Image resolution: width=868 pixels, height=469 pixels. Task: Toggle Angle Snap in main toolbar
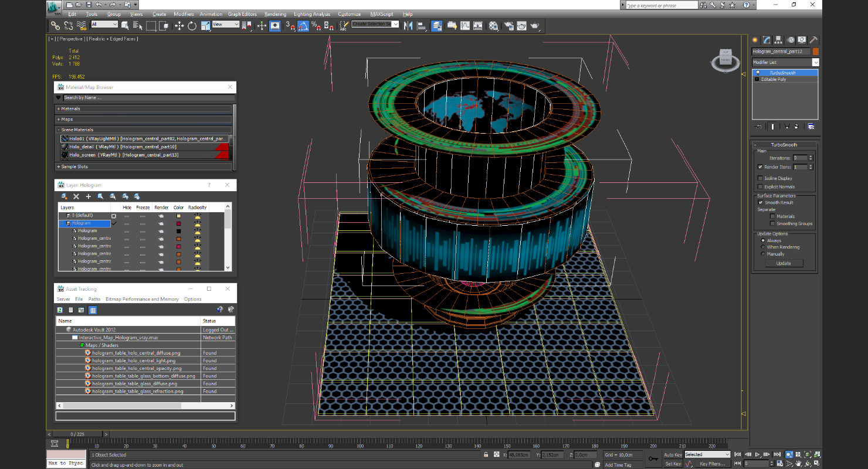(x=303, y=26)
